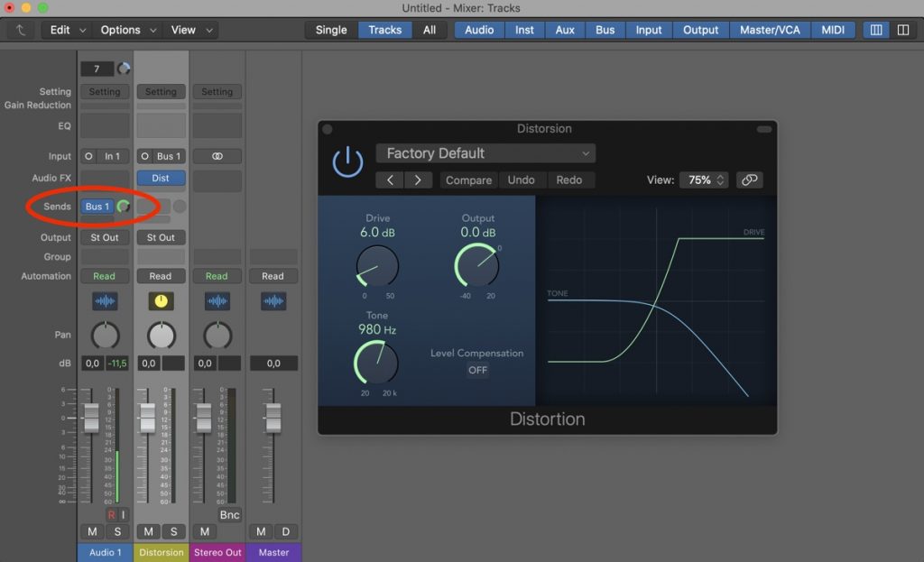The width and height of the screenshot is (924, 562).
Task: Click the Distorsion channel pan knob
Action: click(161, 336)
